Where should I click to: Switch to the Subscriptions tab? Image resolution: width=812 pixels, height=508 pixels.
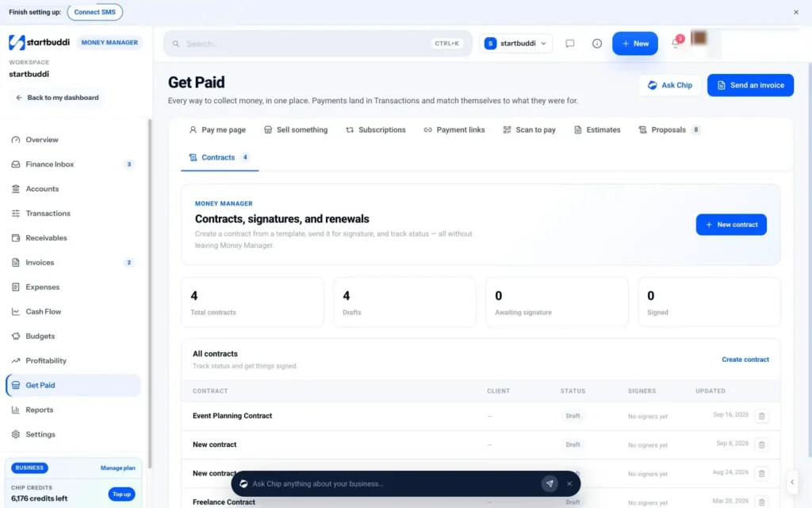pos(376,129)
